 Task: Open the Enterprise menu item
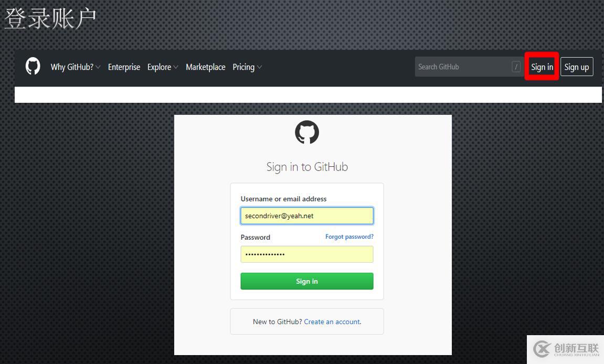click(124, 67)
